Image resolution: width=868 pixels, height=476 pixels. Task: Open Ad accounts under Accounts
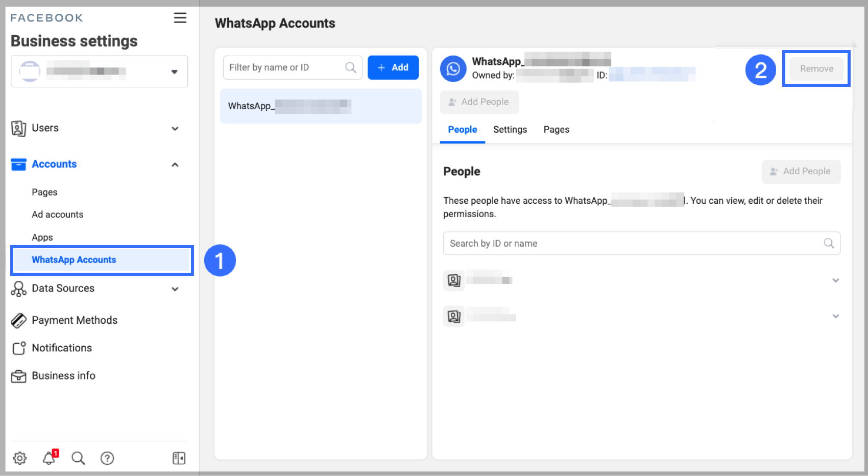(x=57, y=215)
